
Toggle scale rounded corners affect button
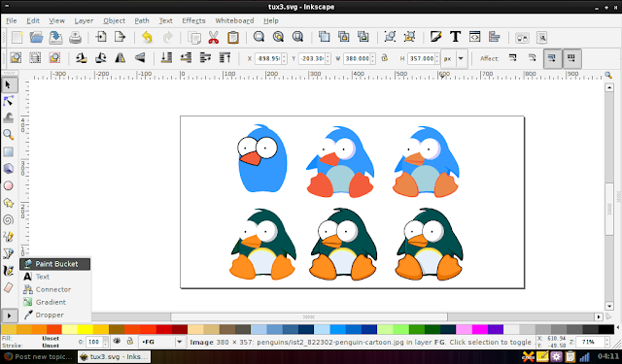click(533, 58)
